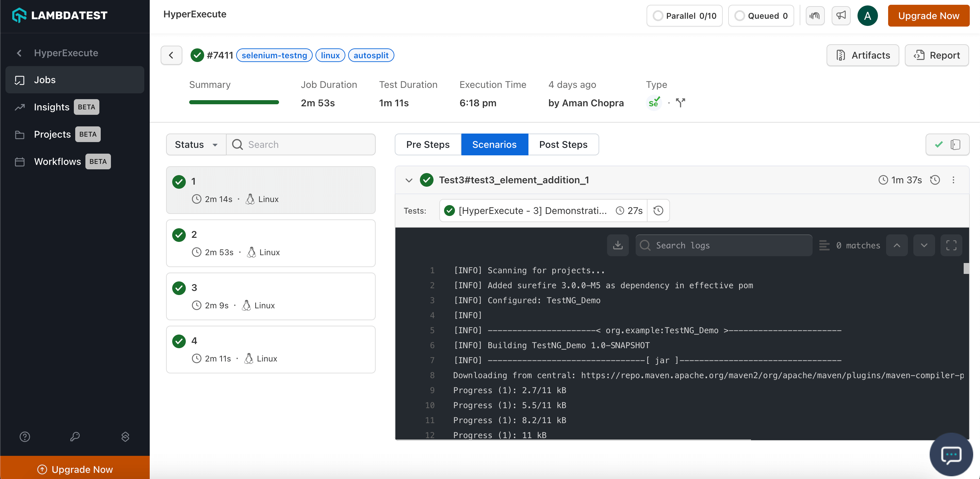The image size is (980, 479).
Task: Click the Insights BETA menu item
Action: coord(66,107)
